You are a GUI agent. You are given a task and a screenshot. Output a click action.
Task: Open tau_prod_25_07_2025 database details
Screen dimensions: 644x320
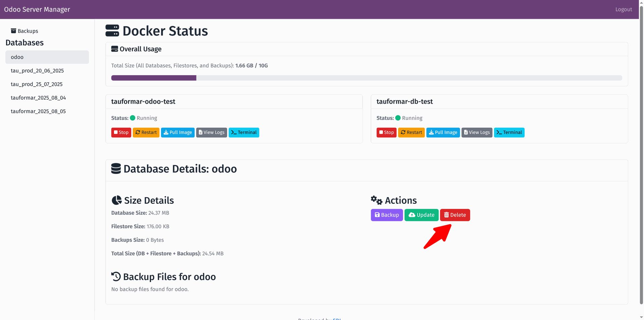pos(37,84)
